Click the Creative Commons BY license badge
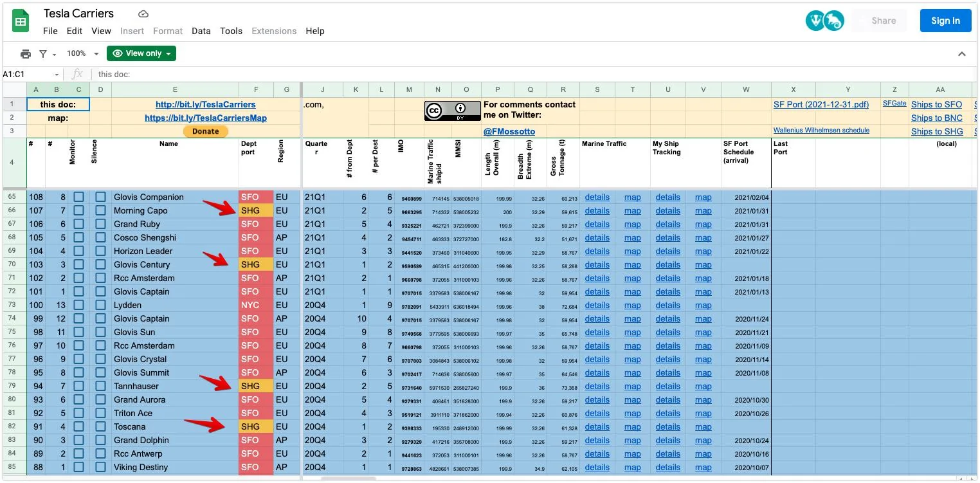The image size is (980, 483). (x=452, y=111)
